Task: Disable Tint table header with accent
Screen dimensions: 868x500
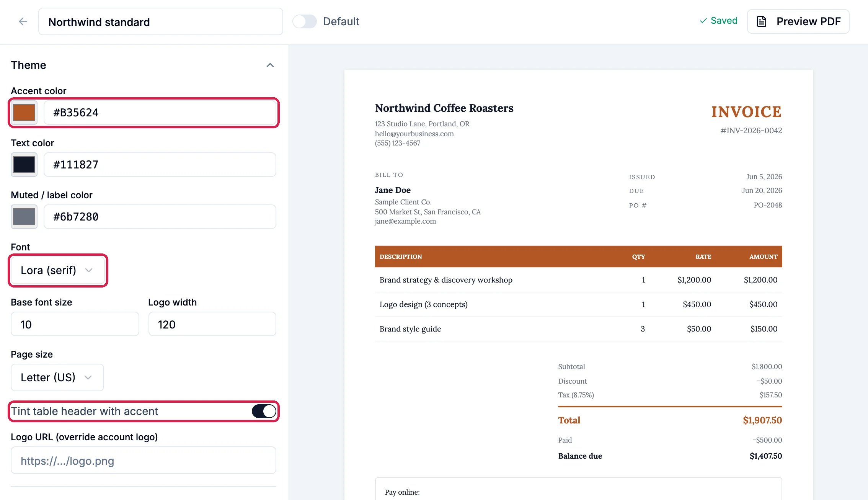Action: click(x=264, y=411)
